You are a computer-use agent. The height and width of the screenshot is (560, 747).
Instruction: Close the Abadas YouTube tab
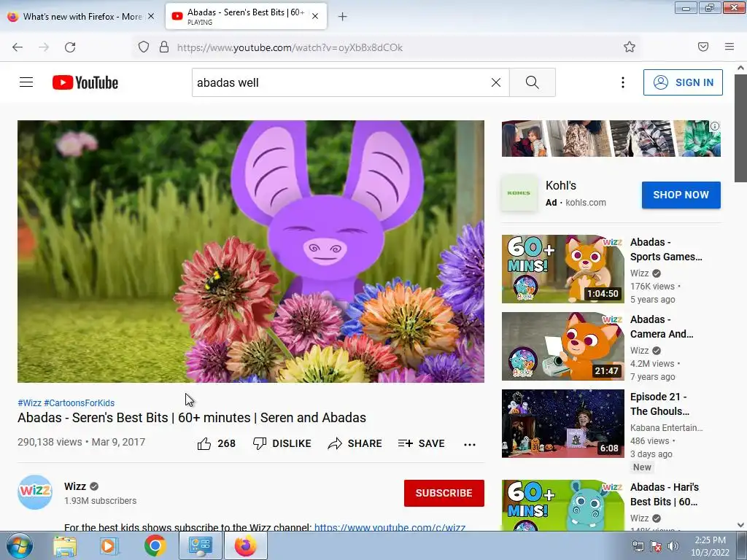point(315,16)
